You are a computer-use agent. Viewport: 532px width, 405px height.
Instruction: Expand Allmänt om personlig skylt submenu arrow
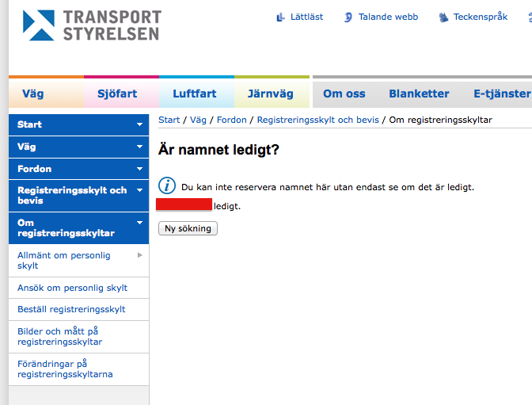tap(140, 255)
